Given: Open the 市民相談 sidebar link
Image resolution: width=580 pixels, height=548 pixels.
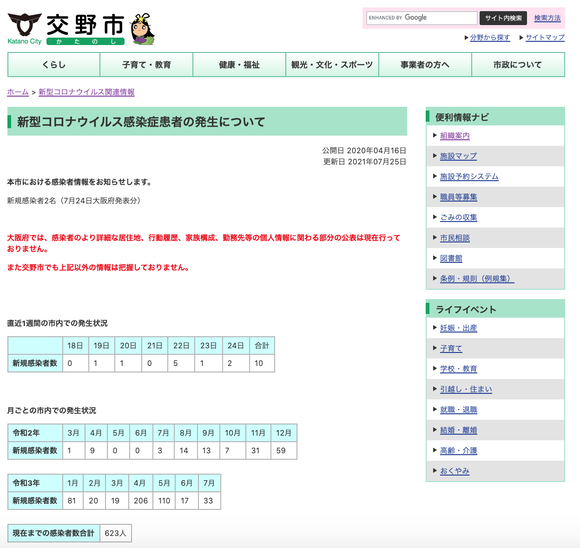Looking at the screenshot, I should [455, 238].
